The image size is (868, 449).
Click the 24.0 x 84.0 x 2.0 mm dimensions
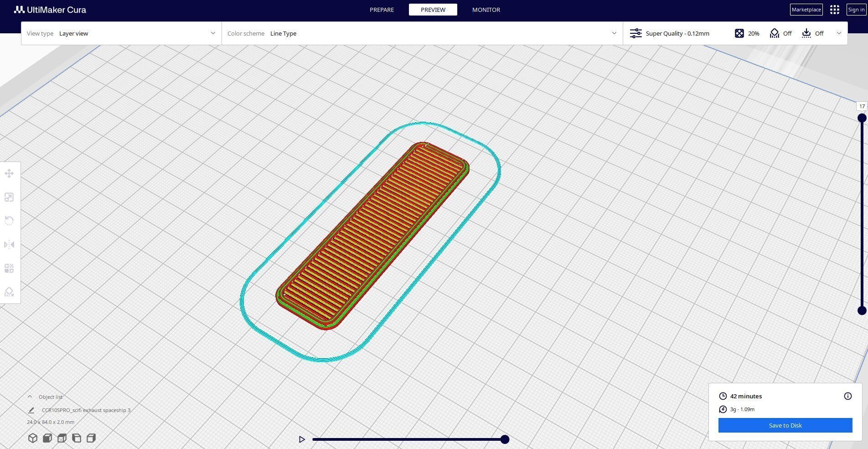51,422
